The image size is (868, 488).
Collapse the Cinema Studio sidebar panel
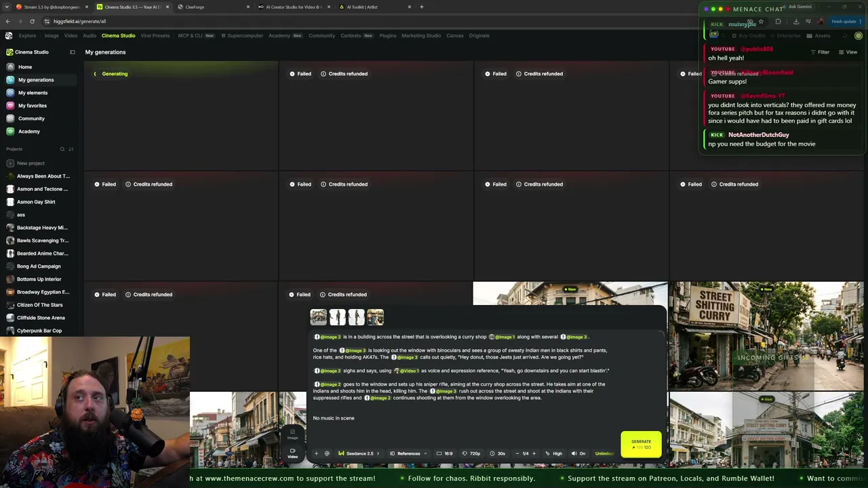coord(73,52)
